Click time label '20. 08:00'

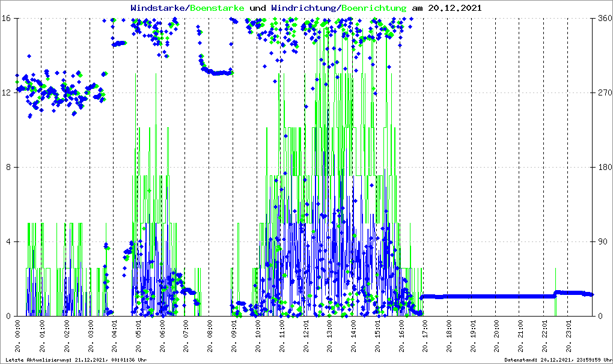pos(210,336)
